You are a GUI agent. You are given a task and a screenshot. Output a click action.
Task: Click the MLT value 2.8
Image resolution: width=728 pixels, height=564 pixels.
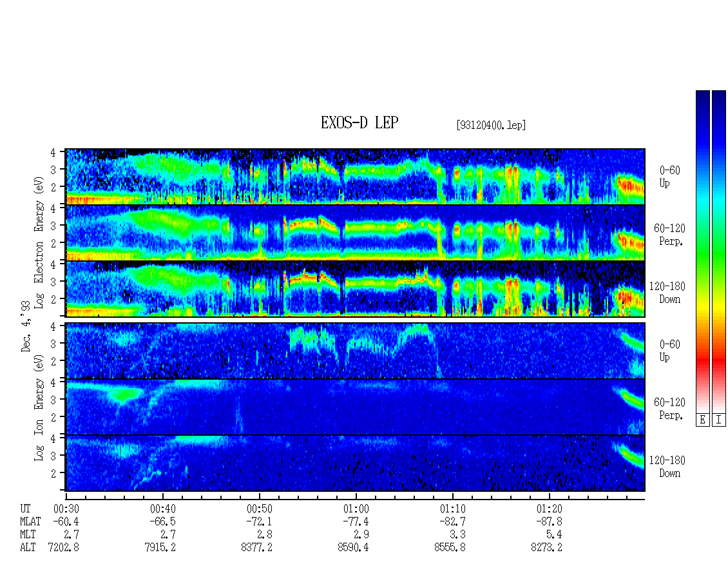[x=265, y=535]
